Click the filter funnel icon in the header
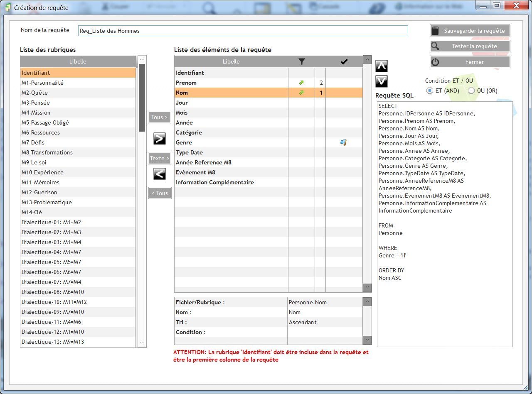 pyautogui.click(x=301, y=61)
